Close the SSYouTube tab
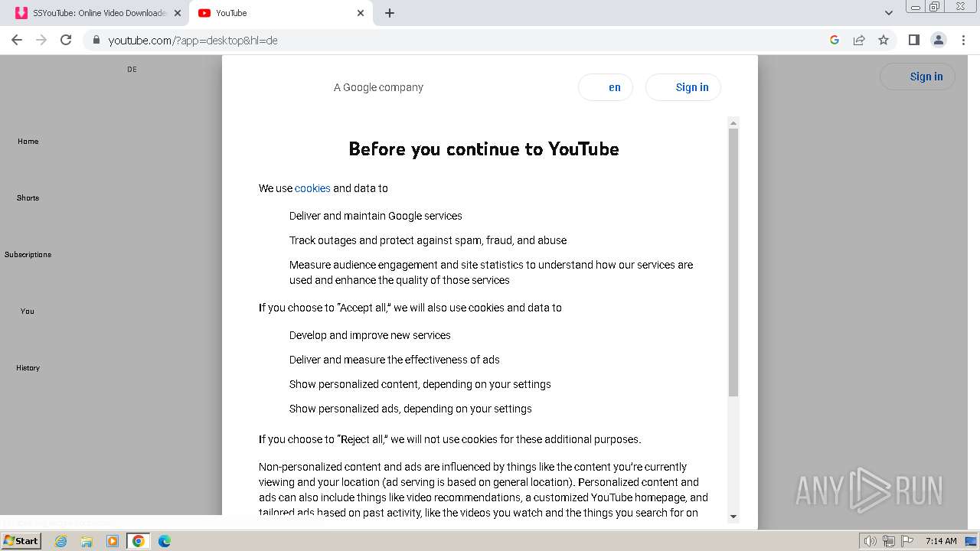Screen dimensions: 980x551 [178, 13]
